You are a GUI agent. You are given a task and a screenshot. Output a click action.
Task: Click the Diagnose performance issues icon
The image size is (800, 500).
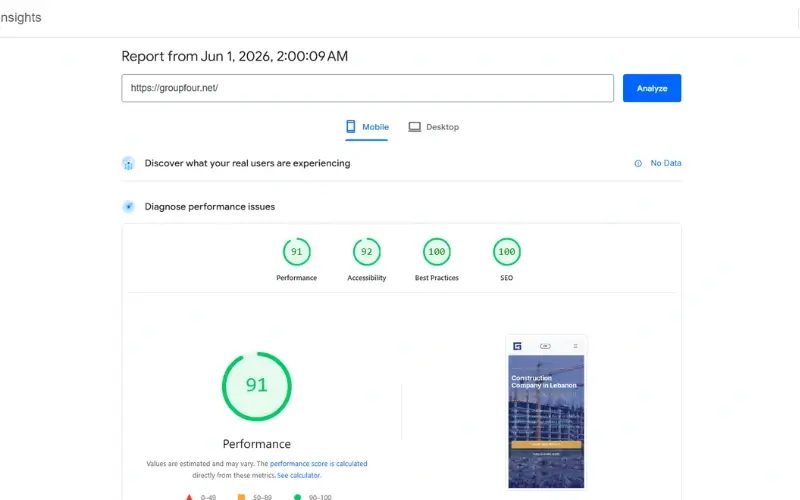coord(129,207)
